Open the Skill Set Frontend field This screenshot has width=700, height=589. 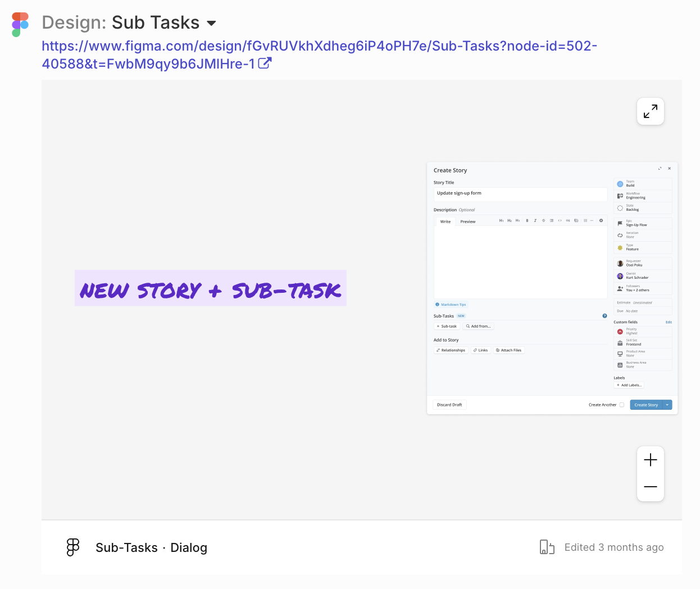point(643,342)
